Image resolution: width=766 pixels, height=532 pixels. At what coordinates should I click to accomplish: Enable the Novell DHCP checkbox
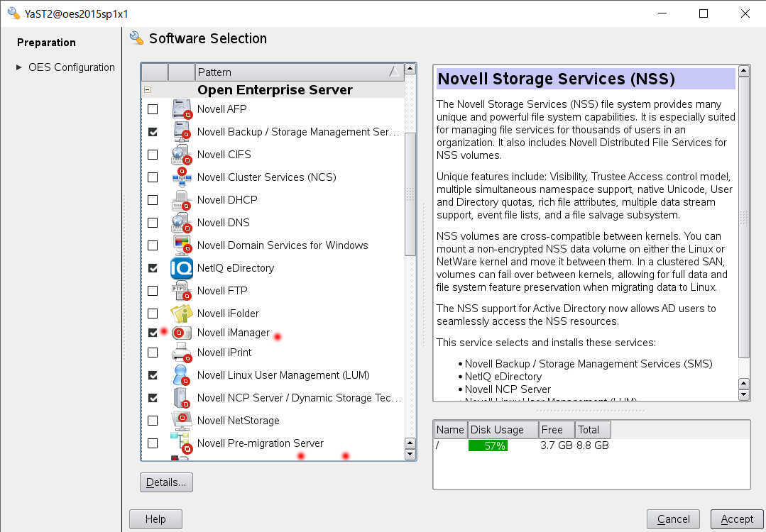(x=153, y=199)
